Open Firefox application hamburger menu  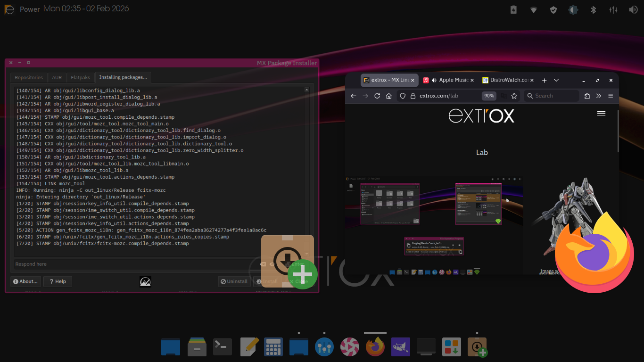[611, 96]
